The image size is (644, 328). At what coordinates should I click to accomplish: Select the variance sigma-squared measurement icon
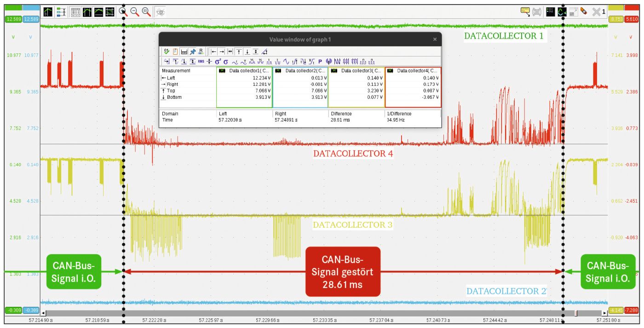point(218,62)
